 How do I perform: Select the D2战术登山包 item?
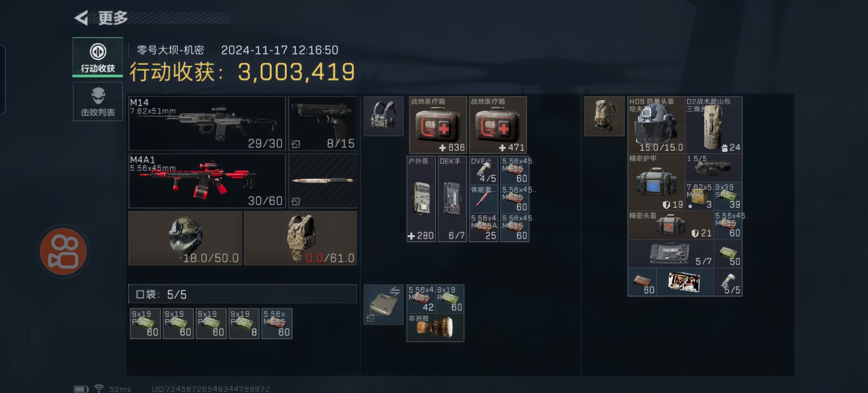pos(713,125)
